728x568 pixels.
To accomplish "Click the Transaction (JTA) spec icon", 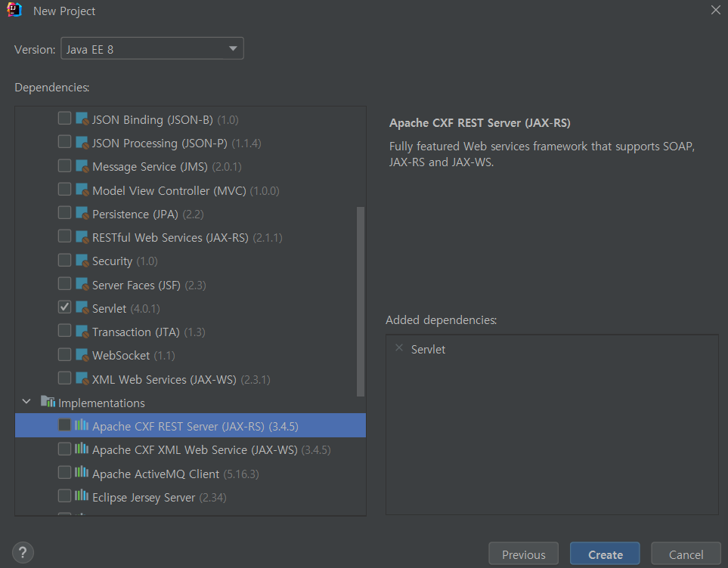I will [x=82, y=331].
